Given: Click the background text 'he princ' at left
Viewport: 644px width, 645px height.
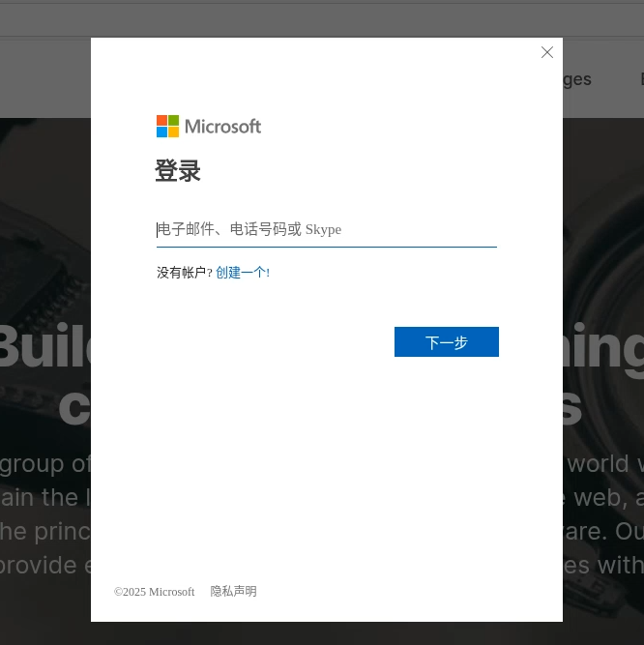Looking at the screenshot, I should [44, 531].
